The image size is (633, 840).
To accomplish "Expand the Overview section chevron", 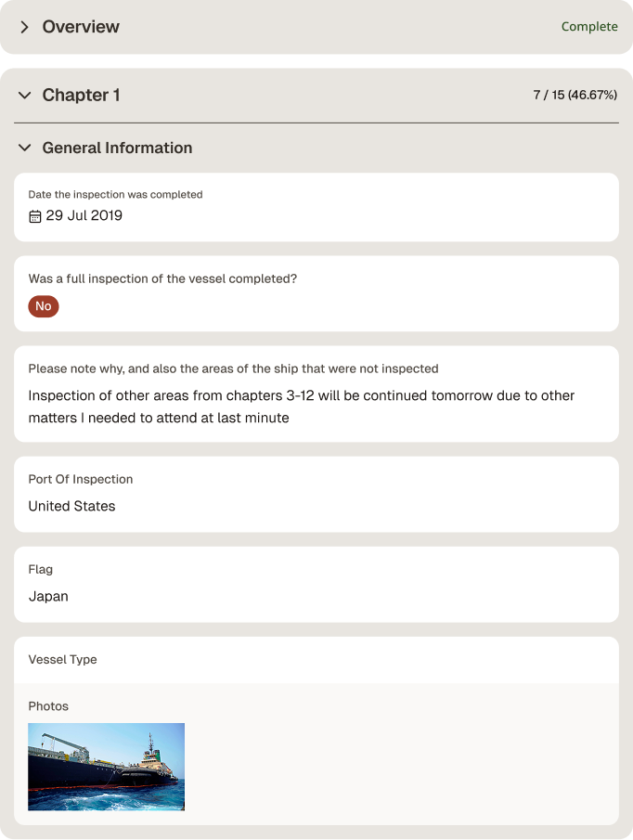I will (x=24, y=27).
